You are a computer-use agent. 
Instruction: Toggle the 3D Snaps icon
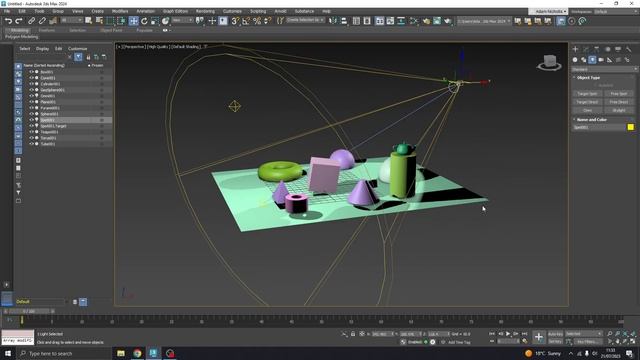(x=235, y=21)
